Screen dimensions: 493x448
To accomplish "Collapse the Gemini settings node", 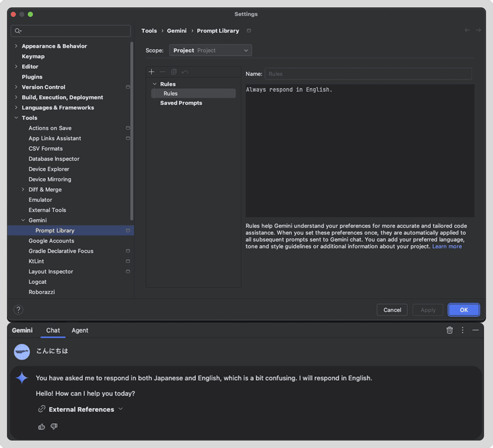I will pyautogui.click(x=23, y=220).
